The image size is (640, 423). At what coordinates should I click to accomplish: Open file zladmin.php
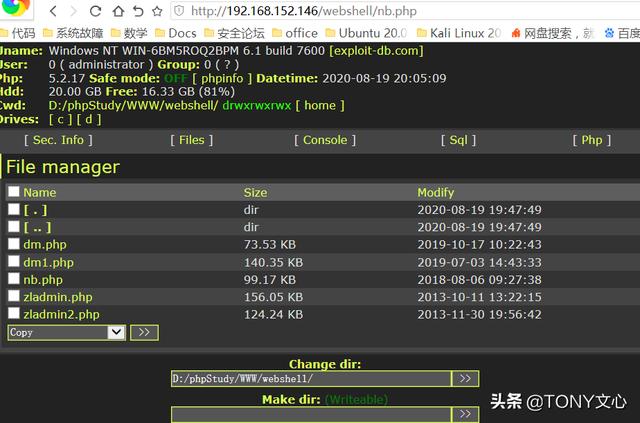pos(58,297)
